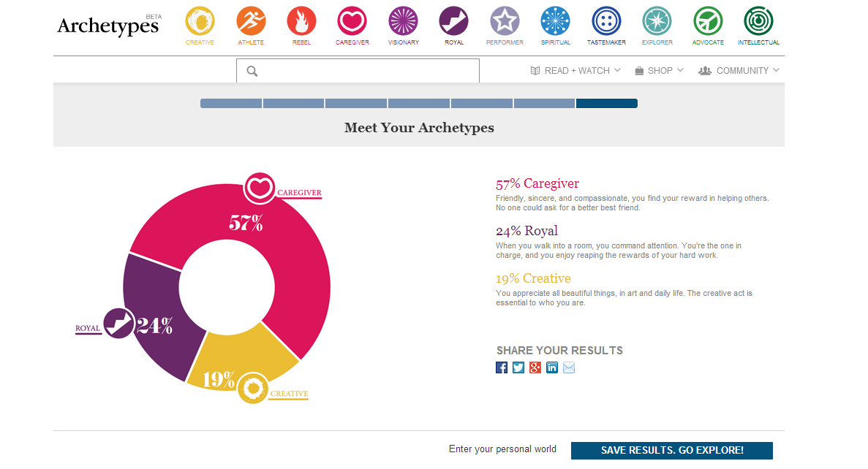Share results on Facebook
This screenshot has width=868, height=469.
[x=502, y=367]
